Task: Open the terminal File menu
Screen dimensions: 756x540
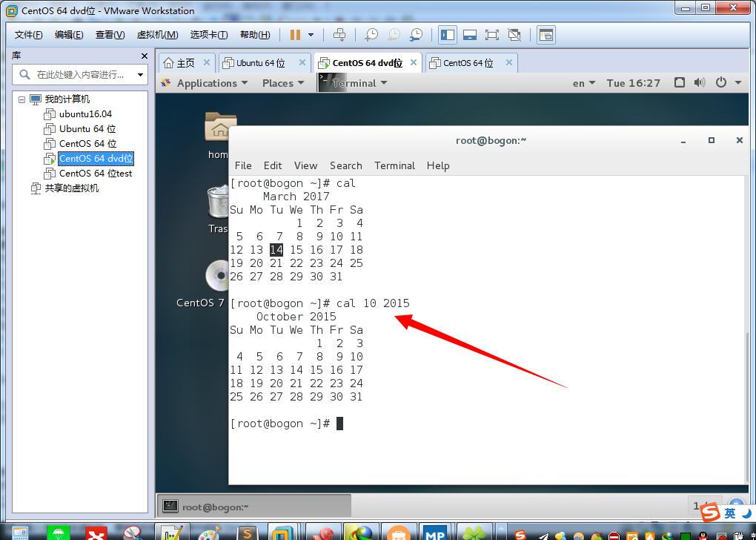Action: [243, 165]
